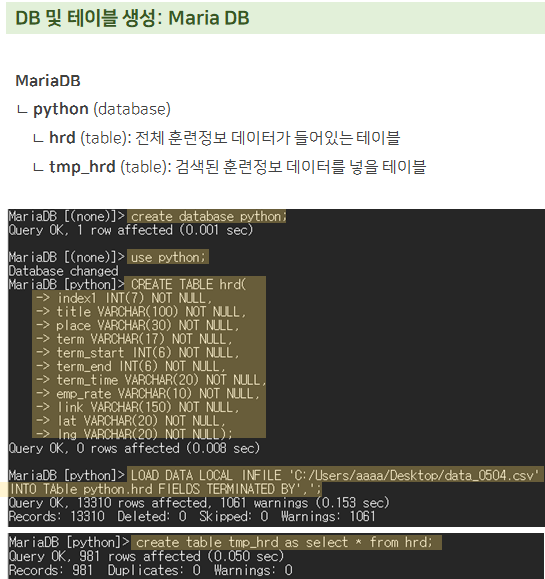Screen dimensions: 545x579
Task: Click the 'term_time VARCHAR(20) NOT NULL,' line
Action: [x=161, y=380]
